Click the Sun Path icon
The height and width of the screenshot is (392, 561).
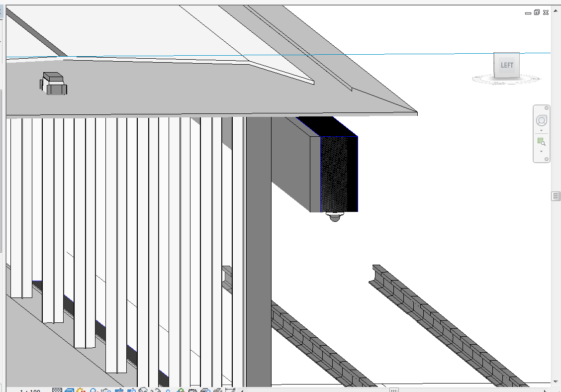81,391
